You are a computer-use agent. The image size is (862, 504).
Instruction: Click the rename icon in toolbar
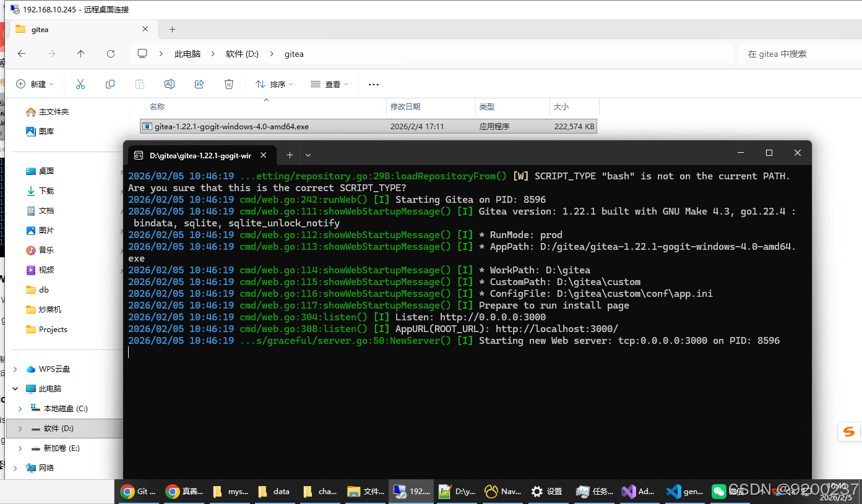tap(170, 84)
